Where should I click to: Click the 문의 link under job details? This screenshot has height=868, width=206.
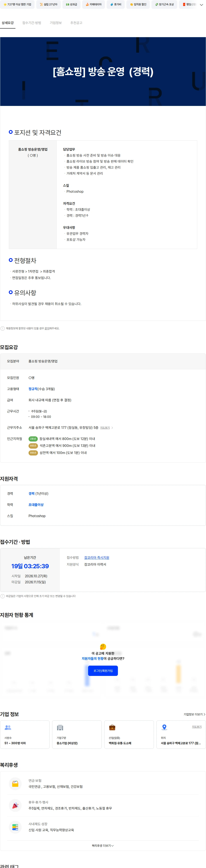click(47, 328)
